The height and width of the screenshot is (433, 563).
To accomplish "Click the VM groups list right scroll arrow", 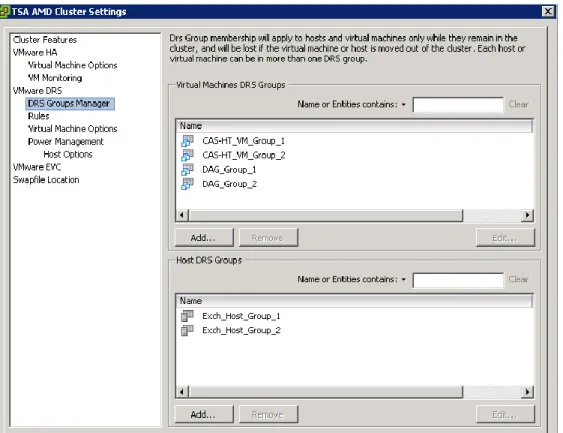I will pos(527,215).
